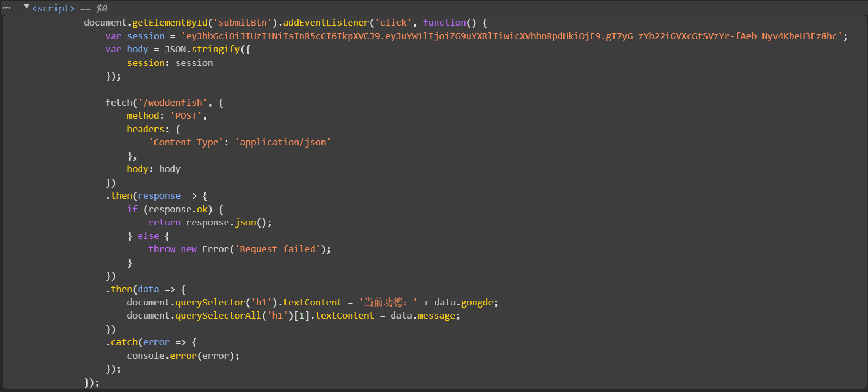The image size is (868, 392).
Task: Click the 'submitBtn' string in getElementById
Action: pos(243,22)
